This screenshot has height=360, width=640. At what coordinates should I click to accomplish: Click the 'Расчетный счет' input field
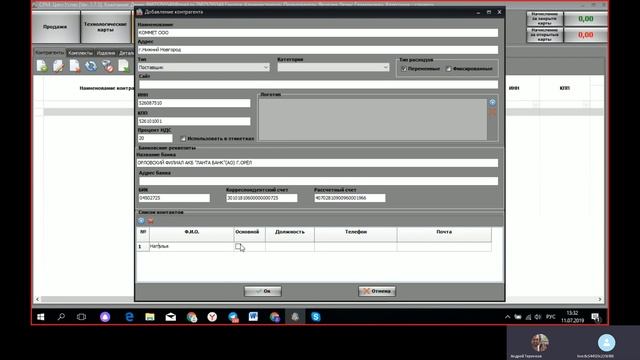tap(350, 198)
